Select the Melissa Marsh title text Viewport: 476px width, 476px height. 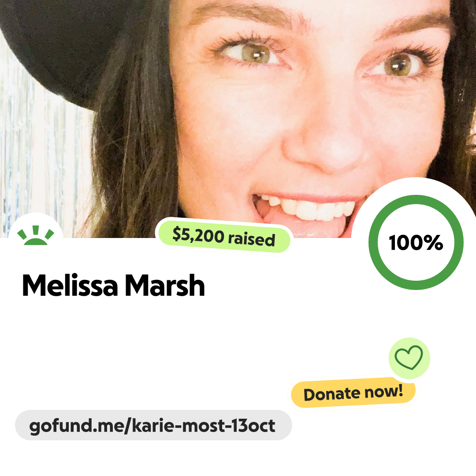(113, 285)
